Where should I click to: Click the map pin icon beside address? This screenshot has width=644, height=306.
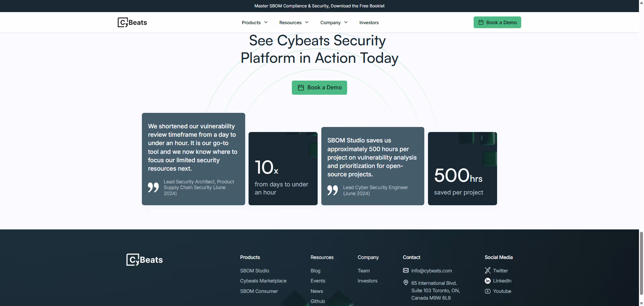[x=406, y=283]
